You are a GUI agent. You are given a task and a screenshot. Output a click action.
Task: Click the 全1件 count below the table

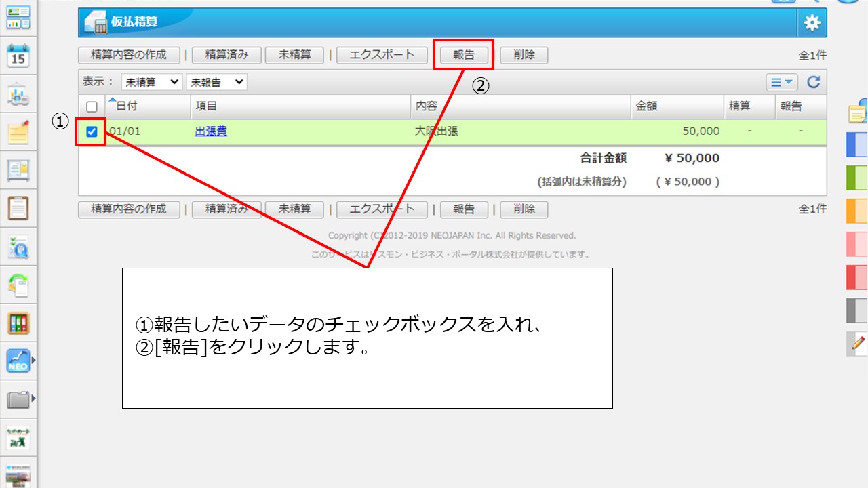click(812, 209)
